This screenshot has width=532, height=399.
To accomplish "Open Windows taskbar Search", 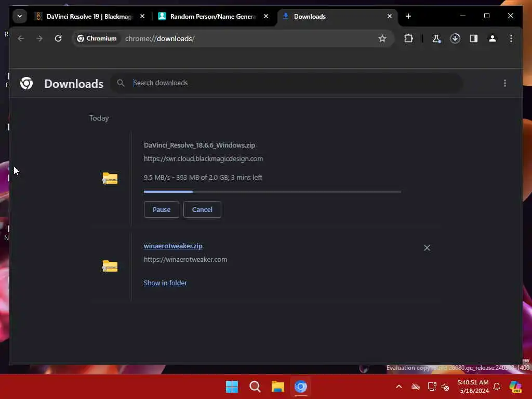I will [x=255, y=387].
